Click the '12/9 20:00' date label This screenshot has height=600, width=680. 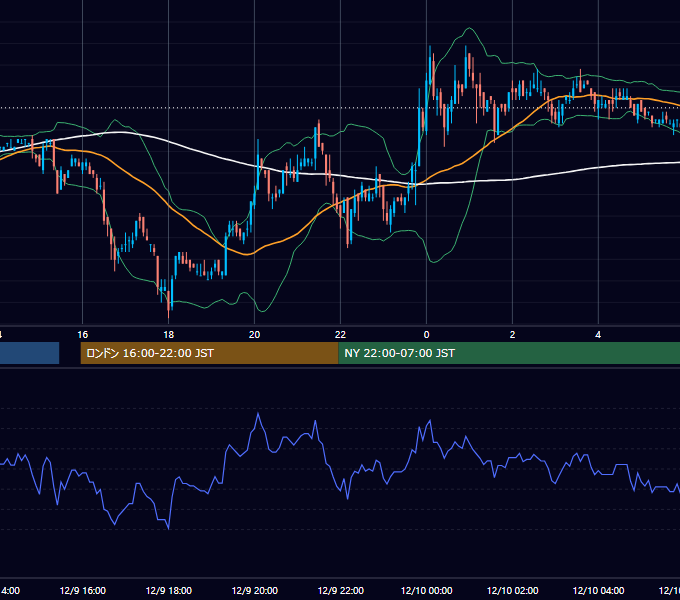[x=255, y=590]
